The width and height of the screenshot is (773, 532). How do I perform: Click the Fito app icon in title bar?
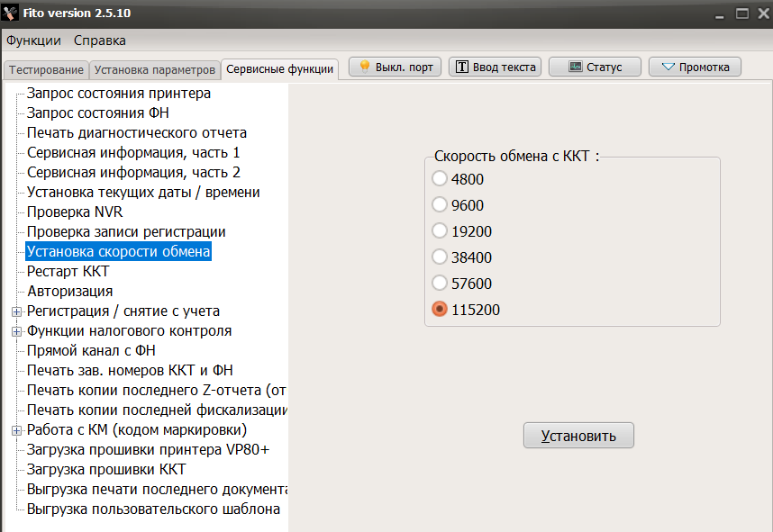click(12, 14)
